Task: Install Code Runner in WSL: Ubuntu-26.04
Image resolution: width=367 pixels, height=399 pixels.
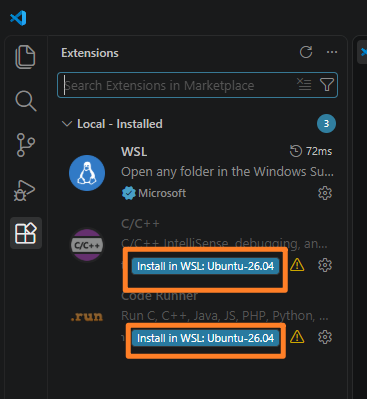Action: 205,338
